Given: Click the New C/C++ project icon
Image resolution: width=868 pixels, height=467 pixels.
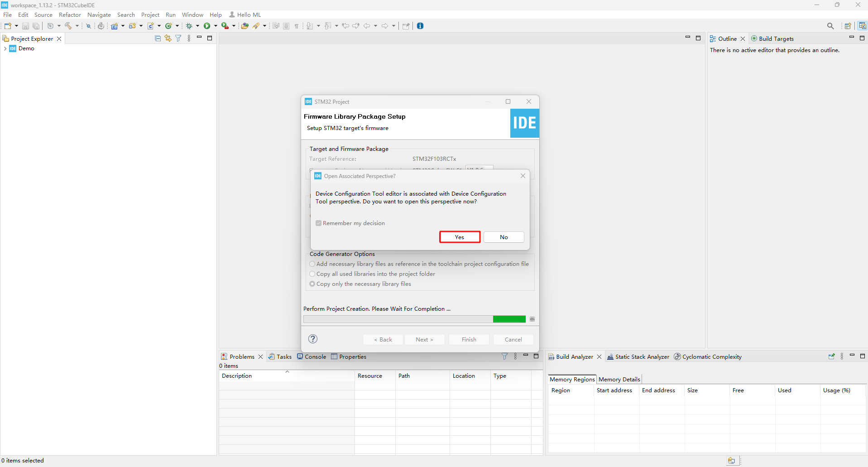Looking at the screenshot, I should (115, 26).
